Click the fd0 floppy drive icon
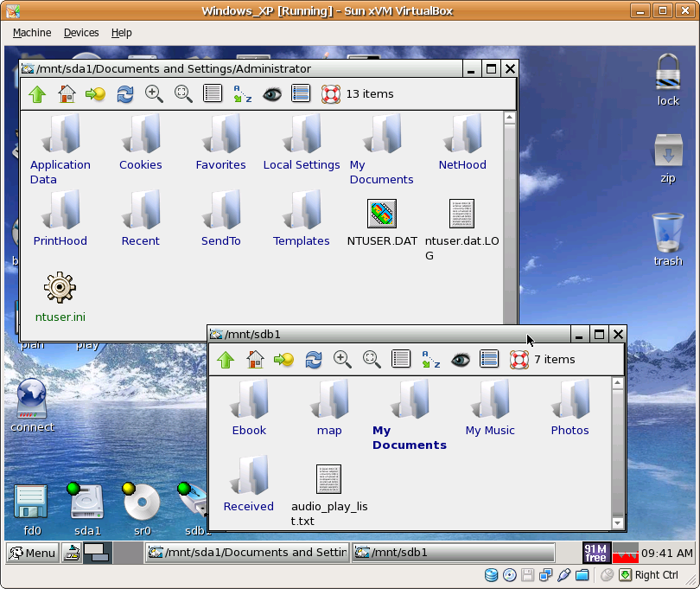The height and width of the screenshot is (589, 700). click(31, 511)
